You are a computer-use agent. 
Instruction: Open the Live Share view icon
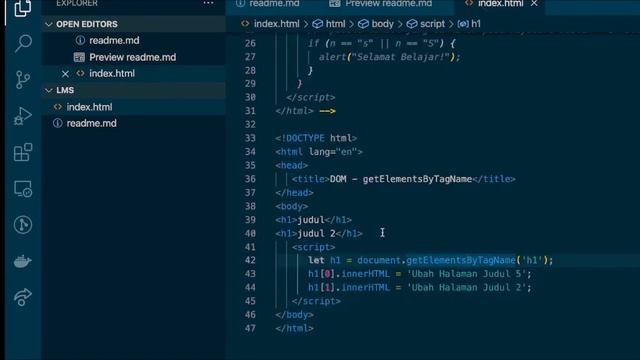23,297
